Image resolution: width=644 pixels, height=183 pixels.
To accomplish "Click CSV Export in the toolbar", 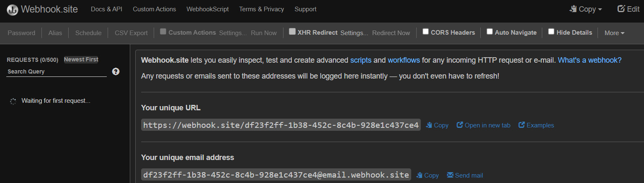I will (x=131, y=33).
